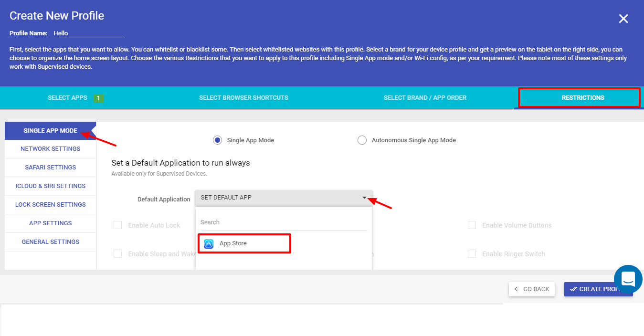Check Enable Auto Lock
The image size is (644, 336).
coord(117,225)
